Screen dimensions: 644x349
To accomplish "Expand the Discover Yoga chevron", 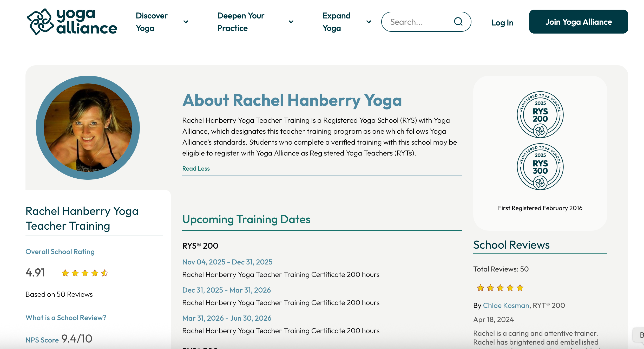I will pos(186,22).
